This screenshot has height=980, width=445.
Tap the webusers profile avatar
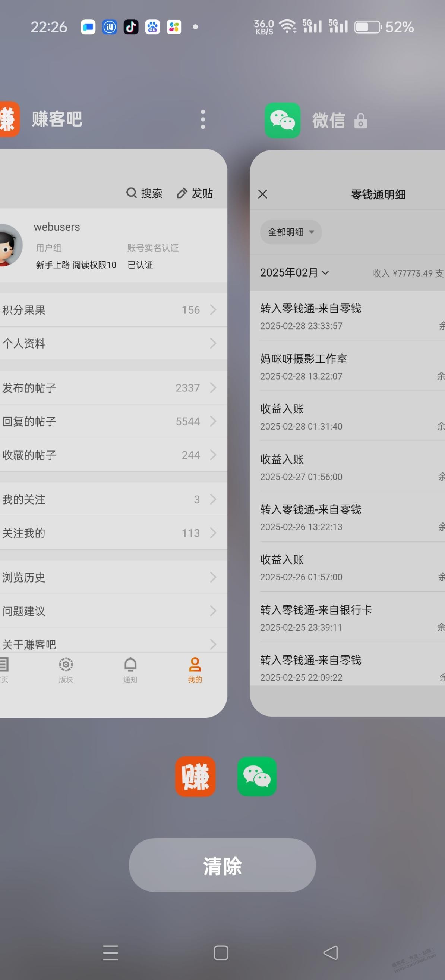[9, 246]
